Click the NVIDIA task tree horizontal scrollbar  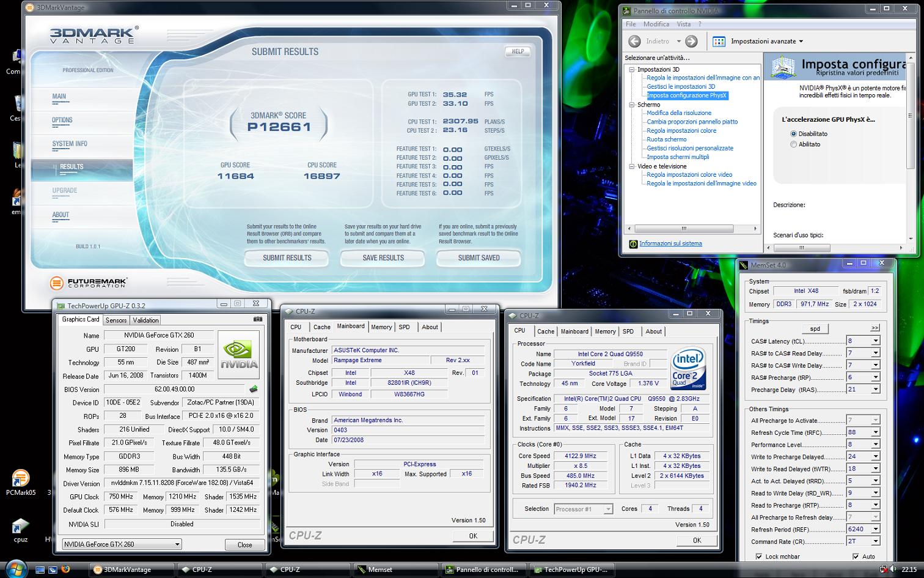[693, 229]
